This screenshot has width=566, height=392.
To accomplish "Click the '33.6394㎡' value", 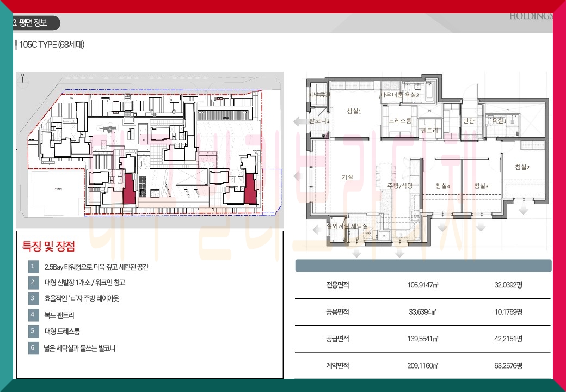I will (423, 312).
